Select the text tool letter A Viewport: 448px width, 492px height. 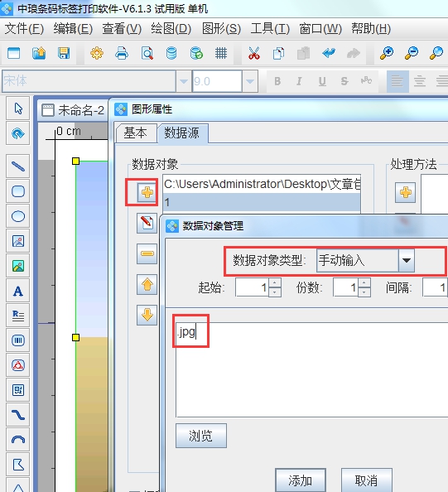click(18, 291)
